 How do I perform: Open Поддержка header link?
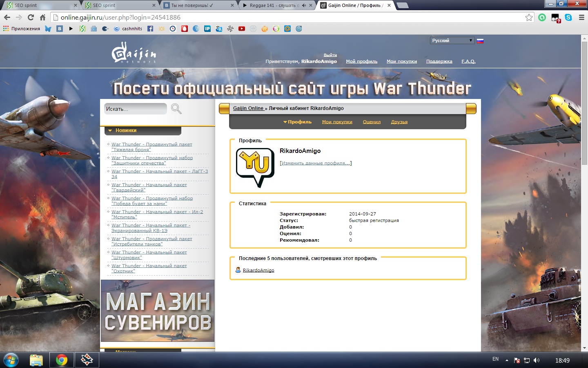pos(439,61)
